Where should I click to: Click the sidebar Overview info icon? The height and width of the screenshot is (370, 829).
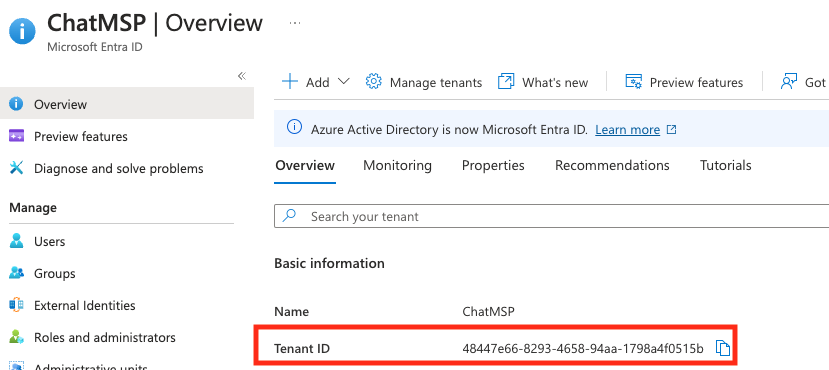pos(16,104)
